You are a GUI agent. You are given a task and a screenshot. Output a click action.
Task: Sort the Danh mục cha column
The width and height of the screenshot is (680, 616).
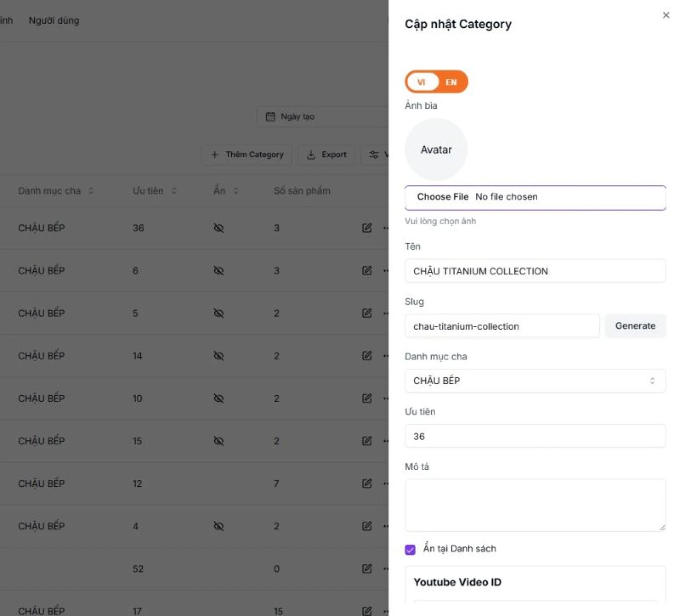coord(91,190)
